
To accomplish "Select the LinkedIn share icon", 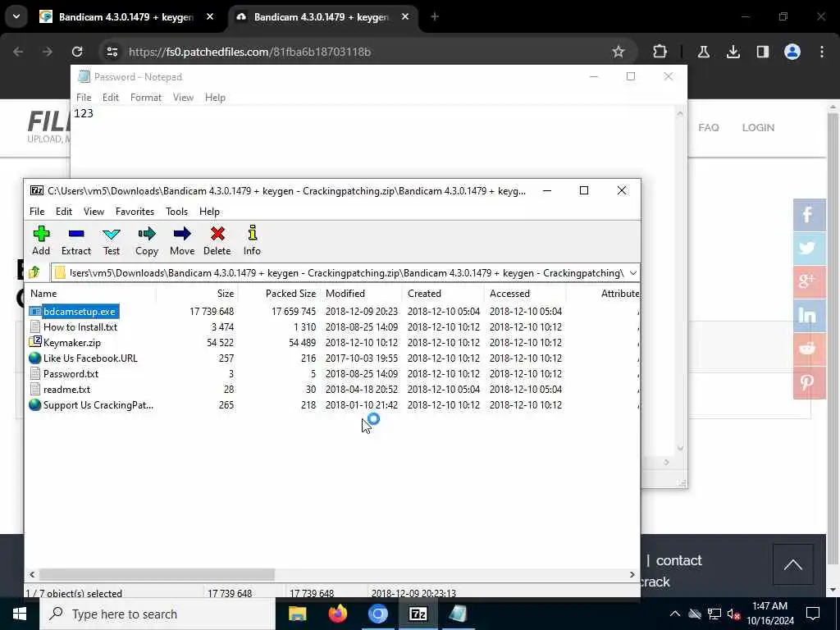I will pyautogui.click(x=809, y=316).
